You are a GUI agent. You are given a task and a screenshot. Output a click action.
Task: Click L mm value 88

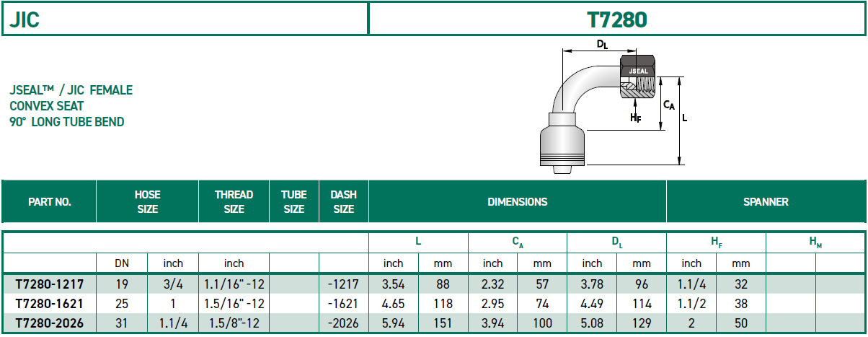click(x=443, y=284)
